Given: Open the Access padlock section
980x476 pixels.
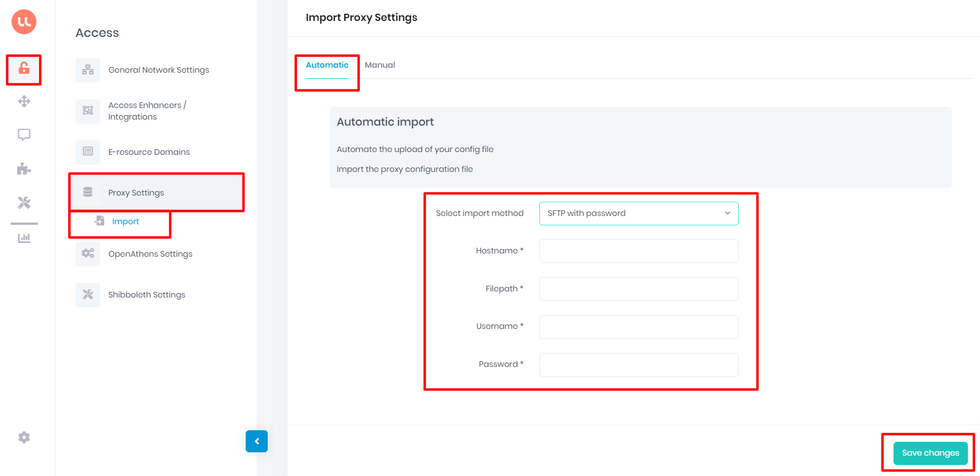Looking at the screenshot, I should coord(24,68).
